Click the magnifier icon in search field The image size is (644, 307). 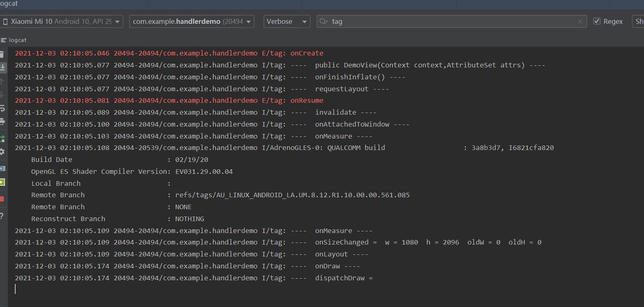pos(324,21)
